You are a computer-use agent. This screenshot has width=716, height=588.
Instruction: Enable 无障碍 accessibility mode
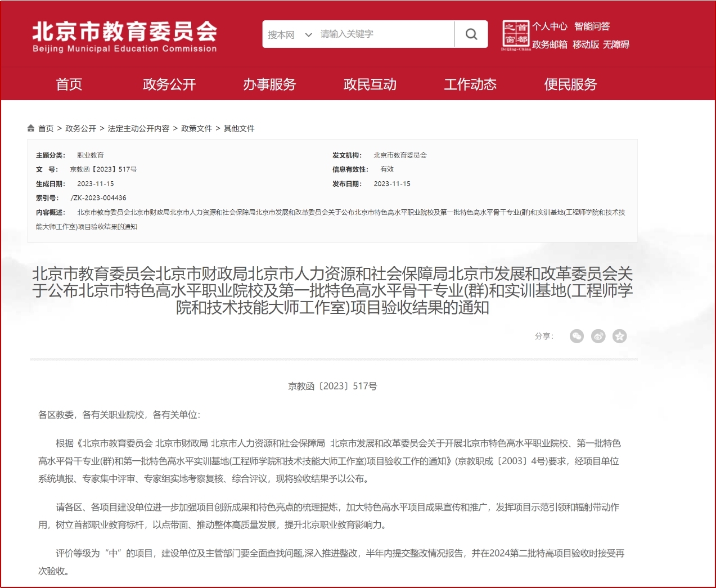tap(616, 44)
